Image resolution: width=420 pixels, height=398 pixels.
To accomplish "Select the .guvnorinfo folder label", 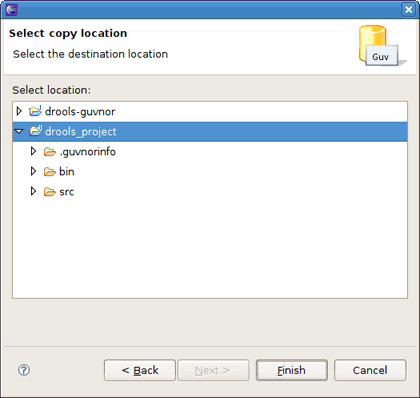I will [x=88, y=152].
